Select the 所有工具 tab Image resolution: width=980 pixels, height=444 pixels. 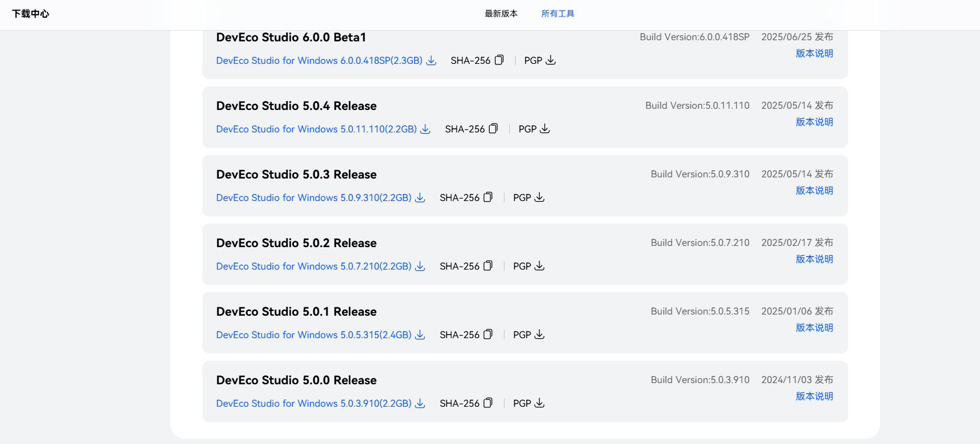tap(557, 14)
